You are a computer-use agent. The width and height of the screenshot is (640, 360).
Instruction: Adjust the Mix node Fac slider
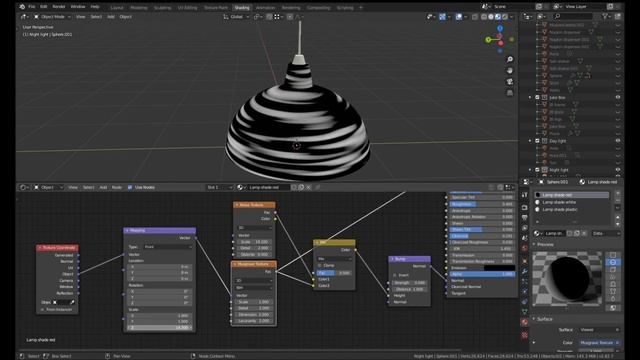(x=334, y=273)
